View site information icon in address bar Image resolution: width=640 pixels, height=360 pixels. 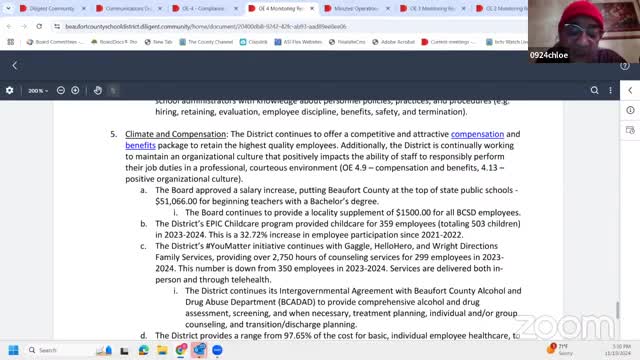pos(57,26)
